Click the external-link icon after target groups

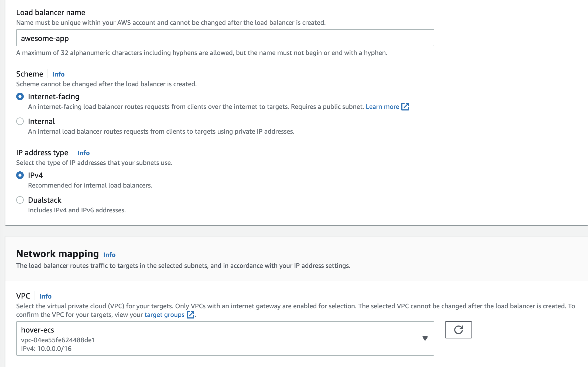(191, 314)
